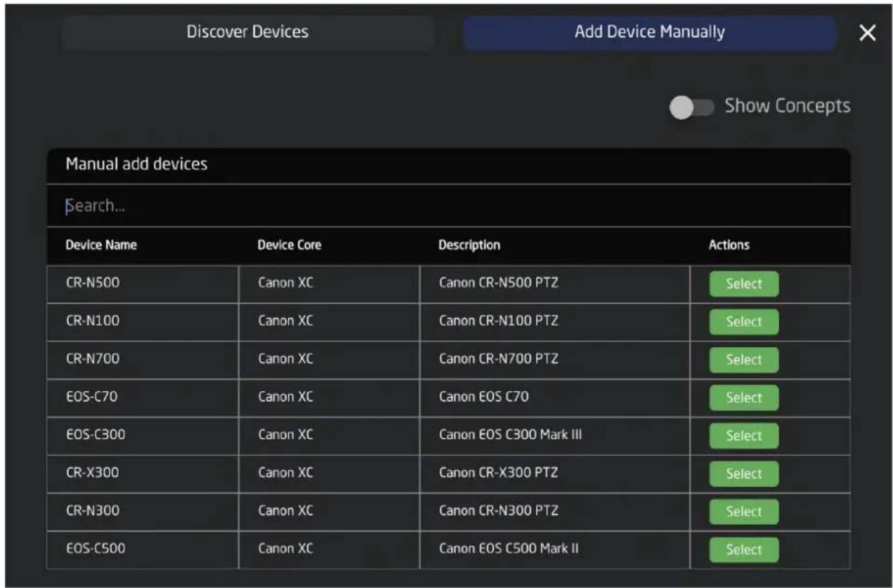893x588 pixels.
Task: Select the CR-N700 device
Action: pos(744,360)
